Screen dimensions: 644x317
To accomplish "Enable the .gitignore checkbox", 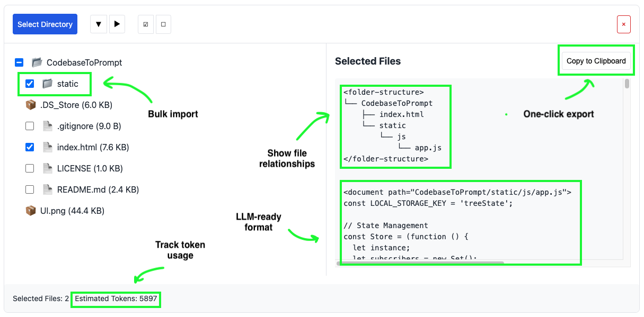I will (x=30, y=126).
